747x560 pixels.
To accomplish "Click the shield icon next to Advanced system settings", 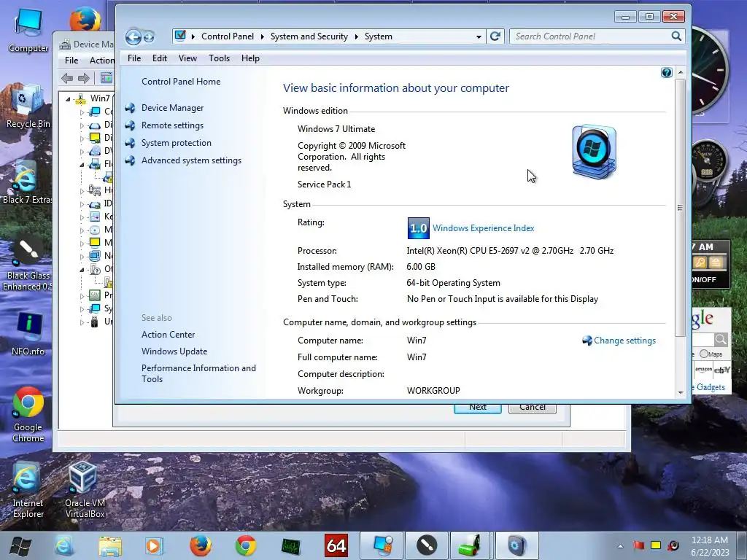I will click(130, 160).
